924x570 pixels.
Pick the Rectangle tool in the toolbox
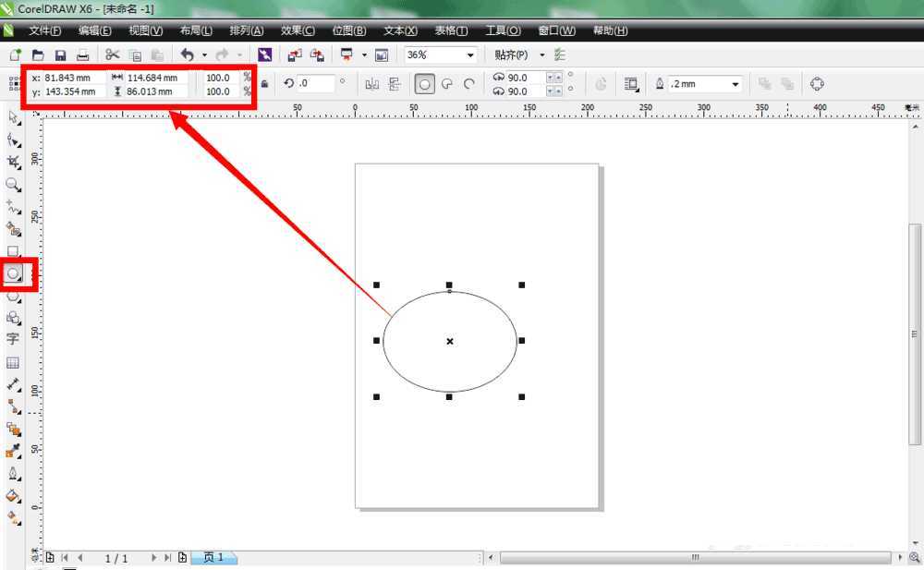click(13, 251)
